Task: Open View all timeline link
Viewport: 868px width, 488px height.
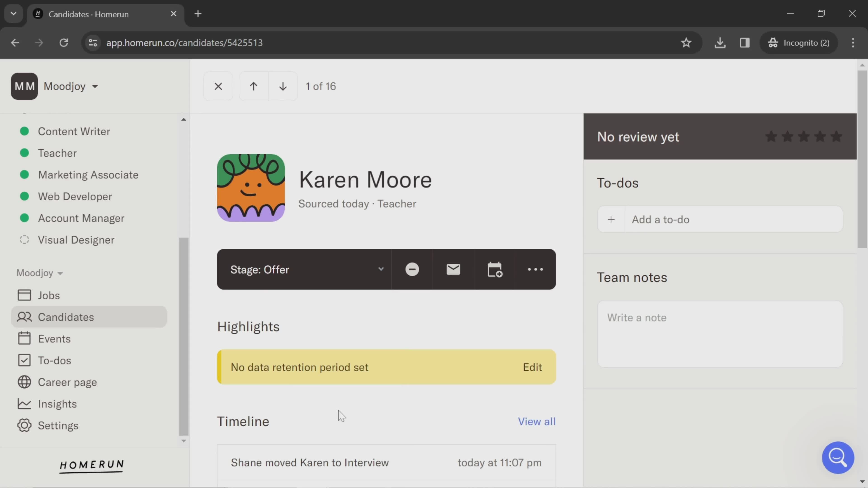Action: (536, 421)
